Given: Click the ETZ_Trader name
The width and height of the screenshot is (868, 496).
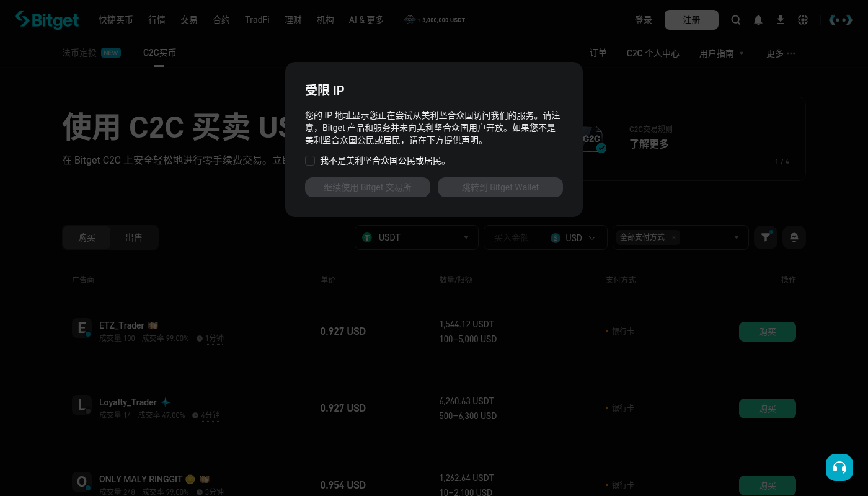Looking at the screenshot, I should tap(122, 325).
